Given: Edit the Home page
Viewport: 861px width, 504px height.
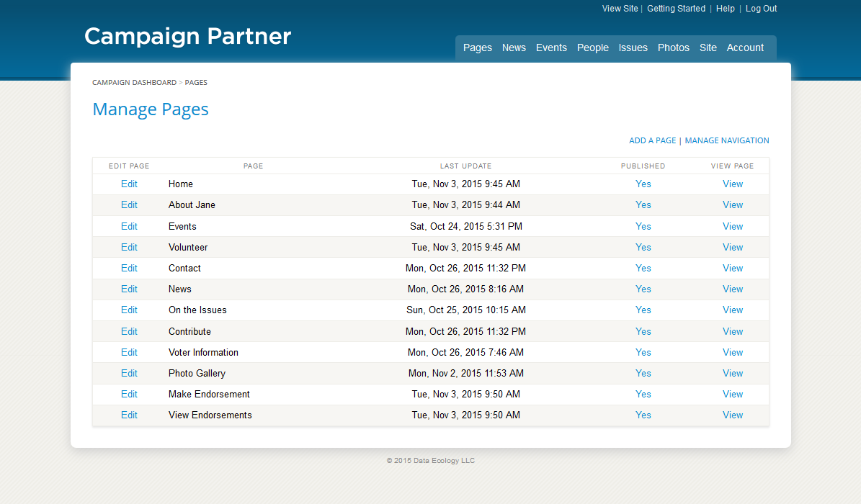Looking at the screenshot, I should tap(129, 184).
